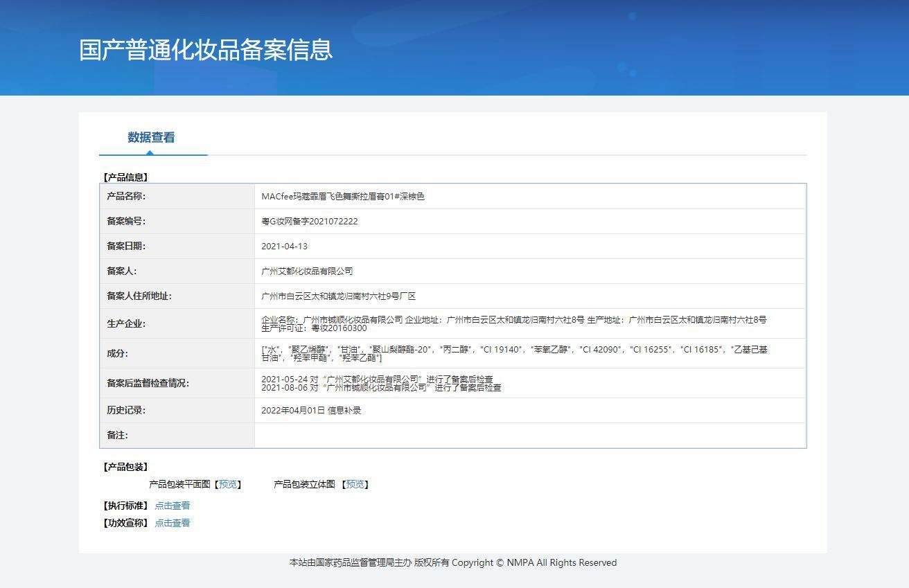This screenshot has width=909, height=588.
Task: Click the 【产品信息】 section heading
Action: pos(125,177)
